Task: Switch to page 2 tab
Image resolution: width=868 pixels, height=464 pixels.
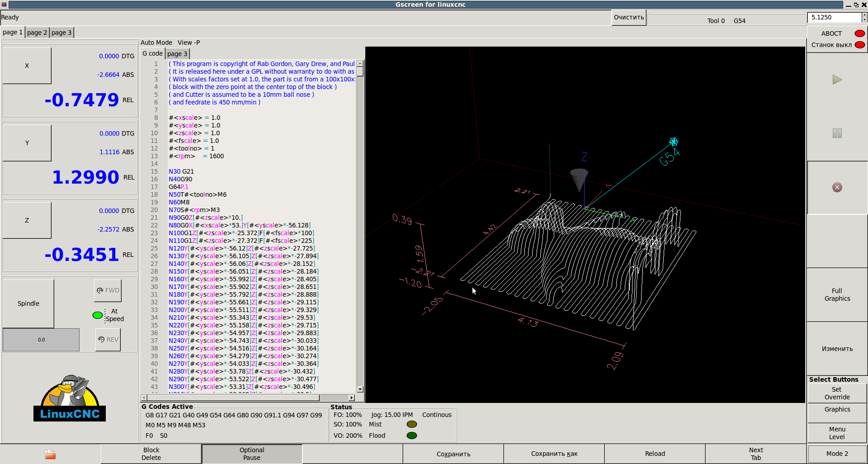Action: [37, 33]
